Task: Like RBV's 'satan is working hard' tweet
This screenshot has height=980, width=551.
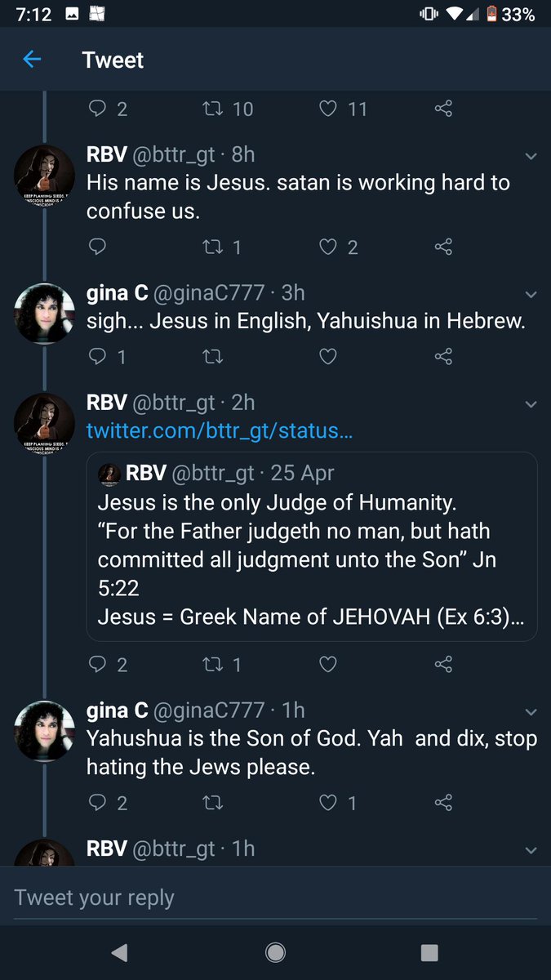Action: (328, 247)
